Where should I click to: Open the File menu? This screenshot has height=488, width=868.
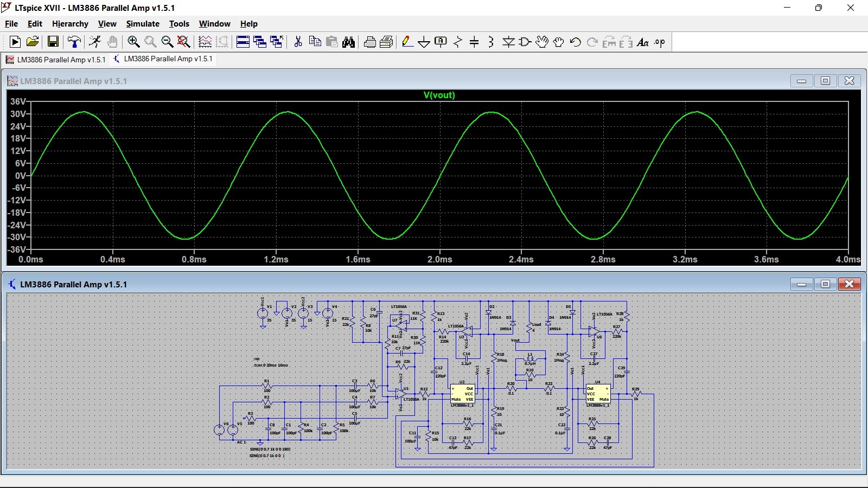(11, 24)
